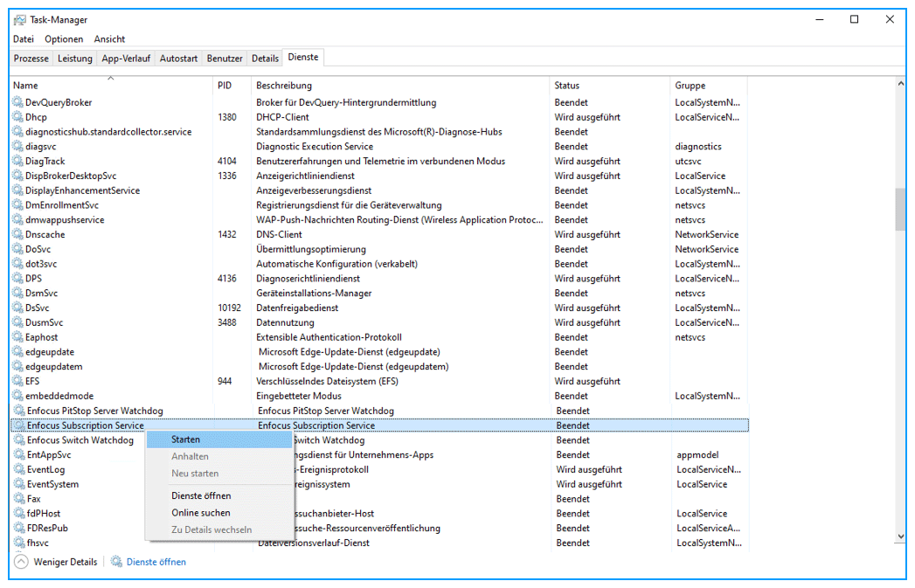The width and height of the screenshot is (915, 588).
Task: Click the icon beside the EFS service
Action: (x=17, y=381)
